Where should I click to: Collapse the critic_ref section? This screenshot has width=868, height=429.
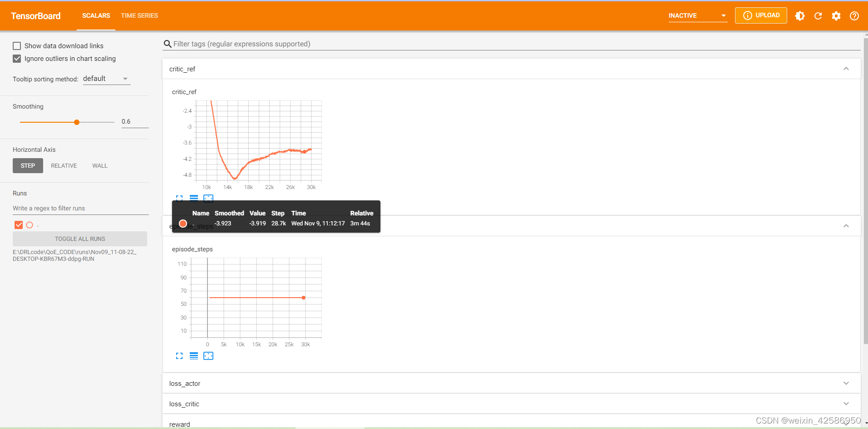(x=846, y=69)
